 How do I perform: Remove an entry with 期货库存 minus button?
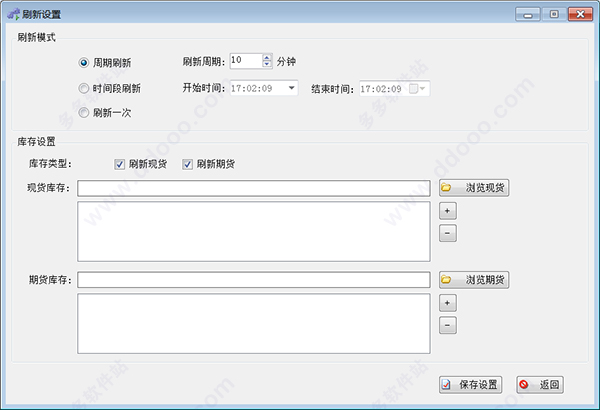448,325
